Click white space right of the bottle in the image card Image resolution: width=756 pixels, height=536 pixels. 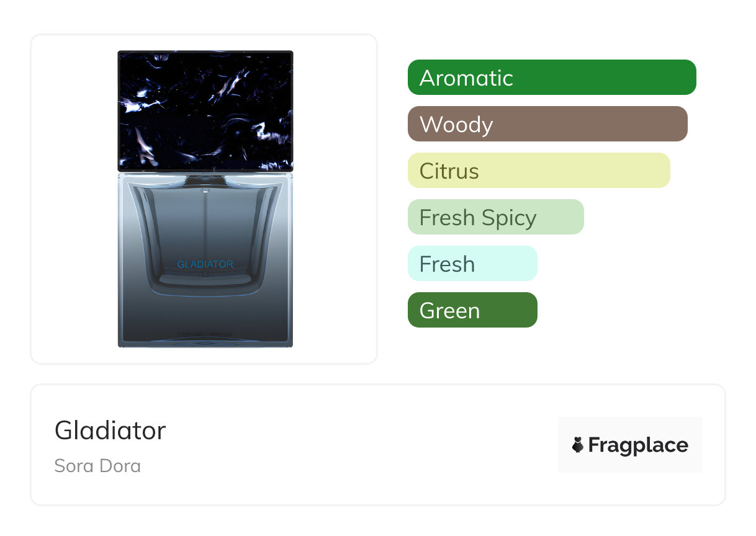click(335, 199)
